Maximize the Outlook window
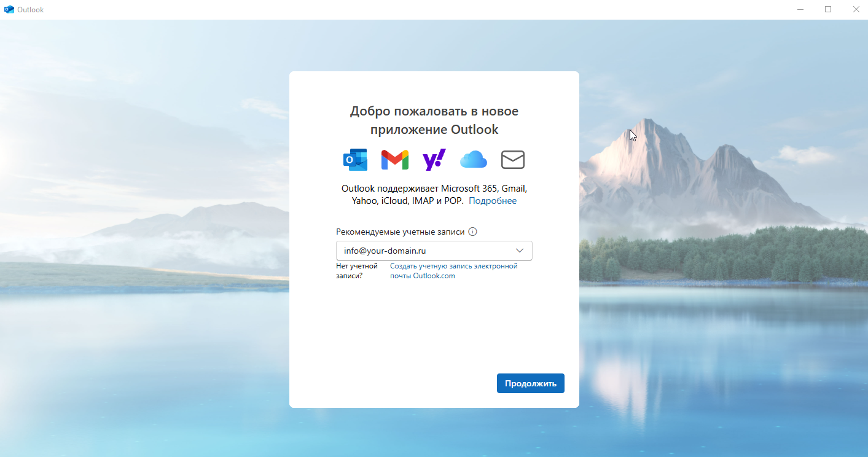The image size is (868, 457). point(828,9)
